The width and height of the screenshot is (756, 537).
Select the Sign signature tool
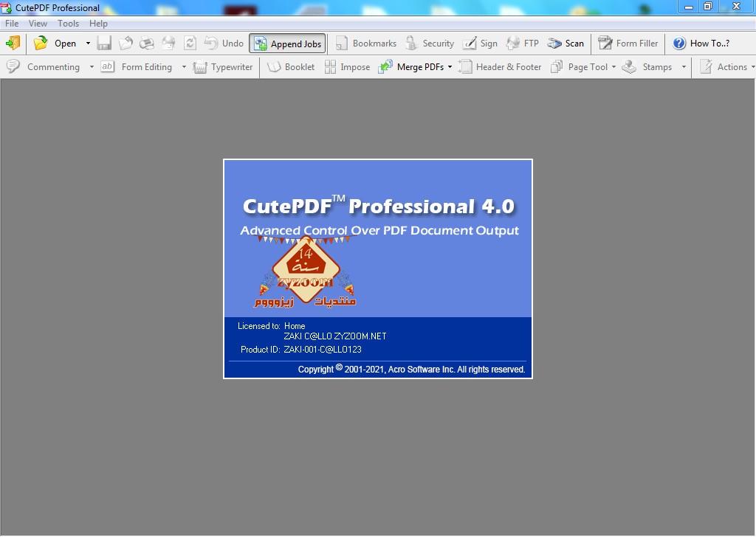tap(480, 44)
